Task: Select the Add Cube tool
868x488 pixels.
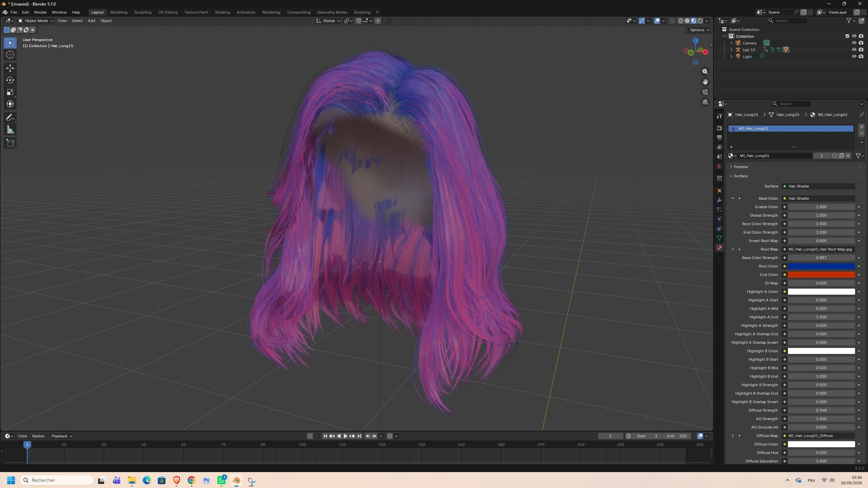Action: [x=10, y=143]
